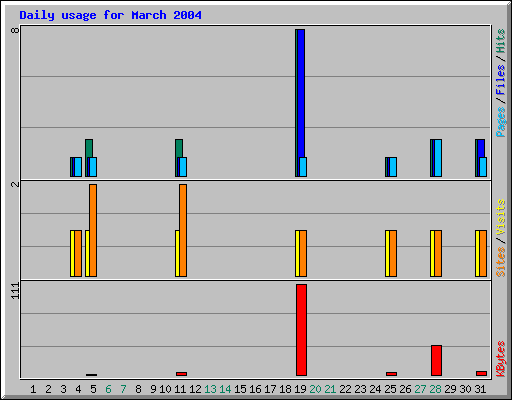This screenshot has width=512, height=400.
Task: Select the tall red KBytes bar on day 19
Action: tap(301, 330)
